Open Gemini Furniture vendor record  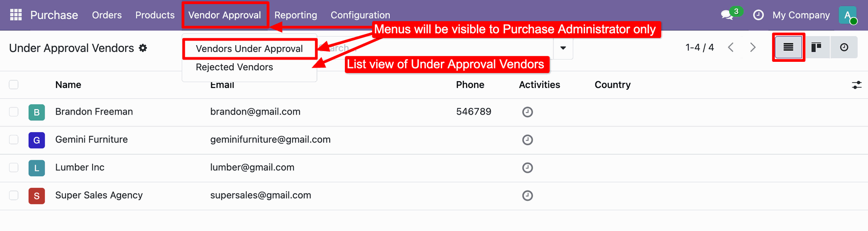point(91,140)
